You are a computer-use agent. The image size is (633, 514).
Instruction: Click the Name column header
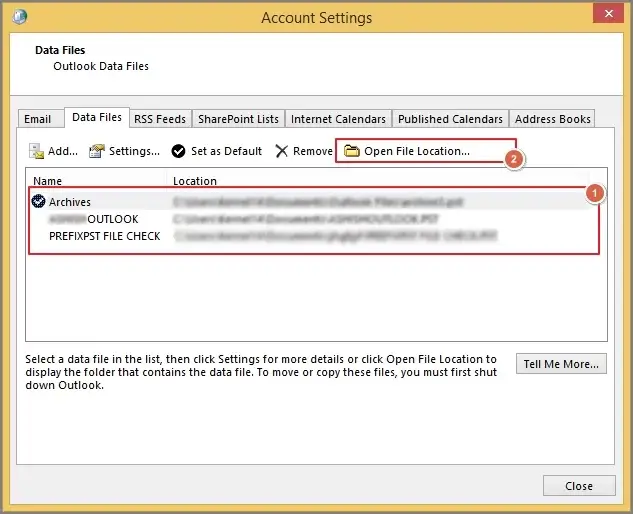(x=47, y=181)
